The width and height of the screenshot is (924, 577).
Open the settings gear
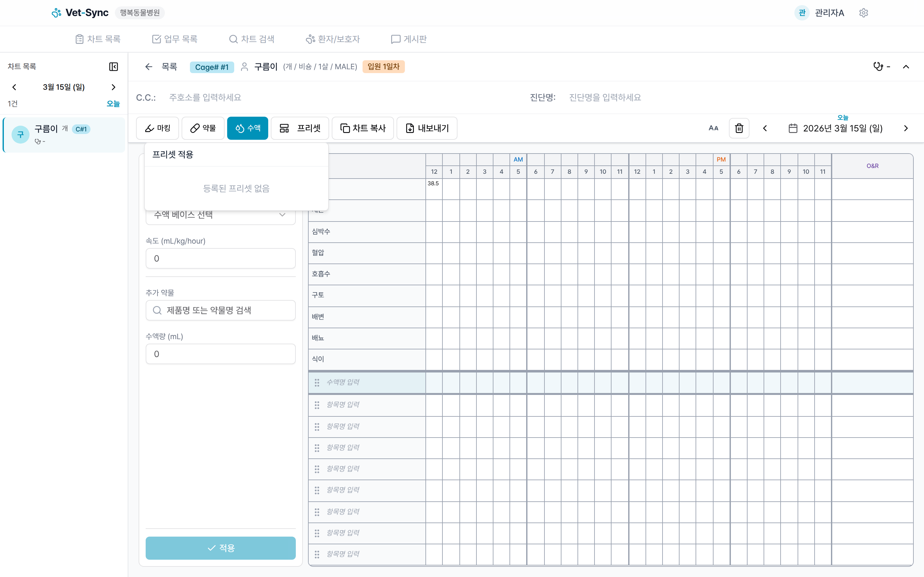(863, 13)
